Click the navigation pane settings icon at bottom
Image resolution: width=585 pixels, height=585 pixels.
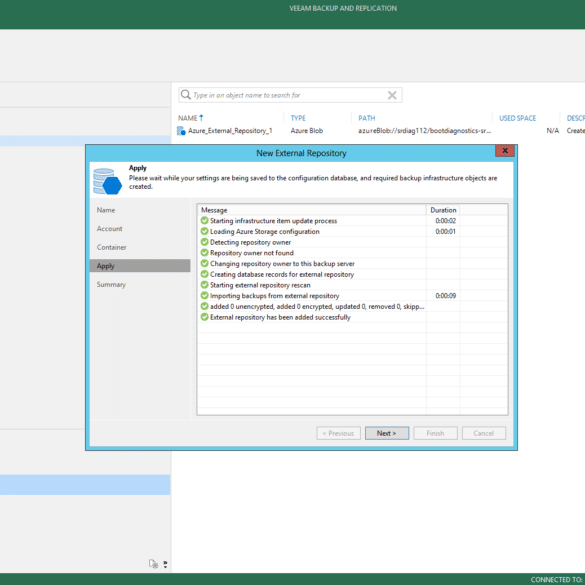pyautogui.click(x=153, y=564)
